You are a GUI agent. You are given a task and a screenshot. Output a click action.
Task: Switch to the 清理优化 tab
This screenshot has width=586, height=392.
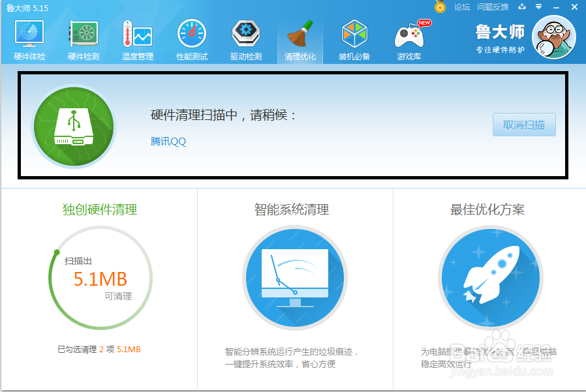300,38
